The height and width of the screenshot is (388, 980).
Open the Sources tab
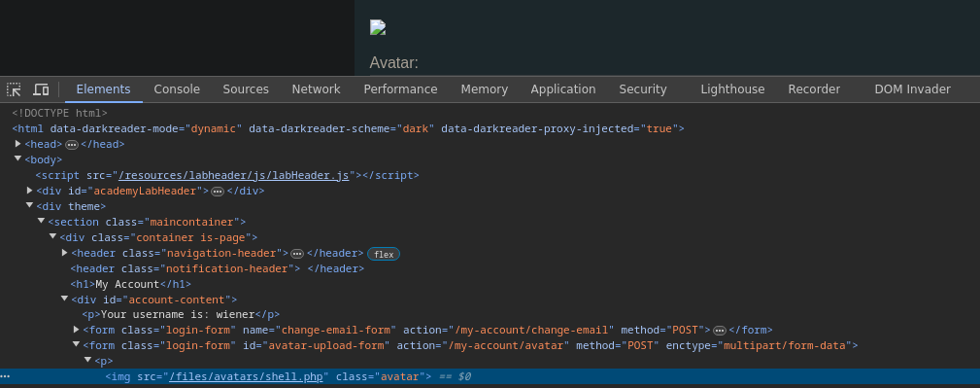click(246, 89)
